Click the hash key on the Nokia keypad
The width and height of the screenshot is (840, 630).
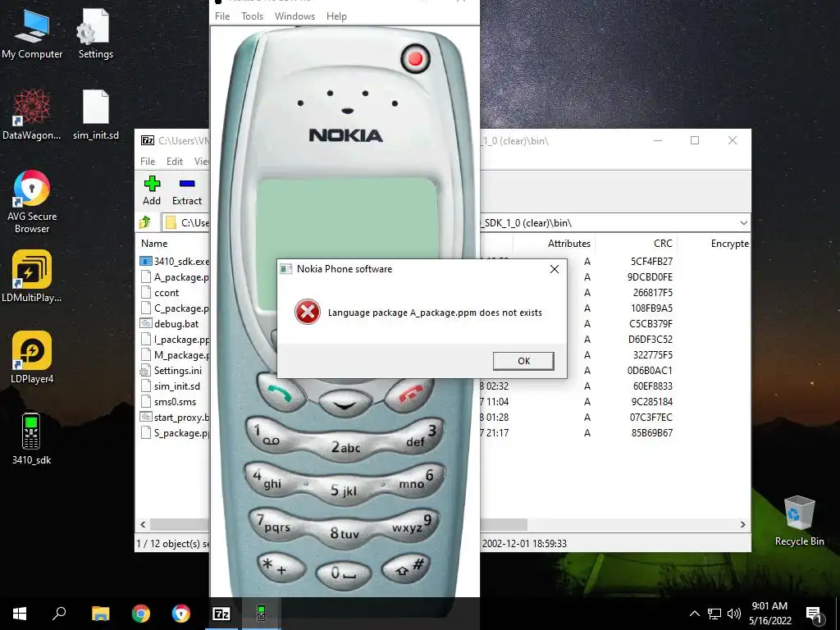[x=406, y=568]
